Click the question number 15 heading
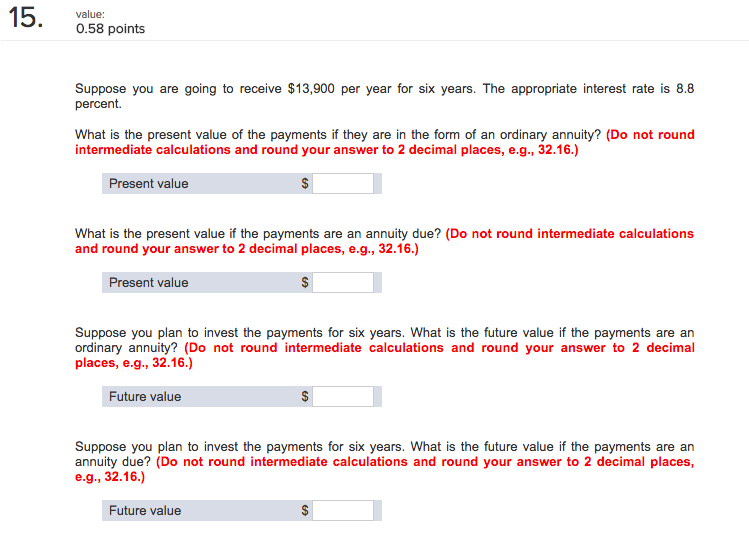Screen dimensions: 749x548 26,18
